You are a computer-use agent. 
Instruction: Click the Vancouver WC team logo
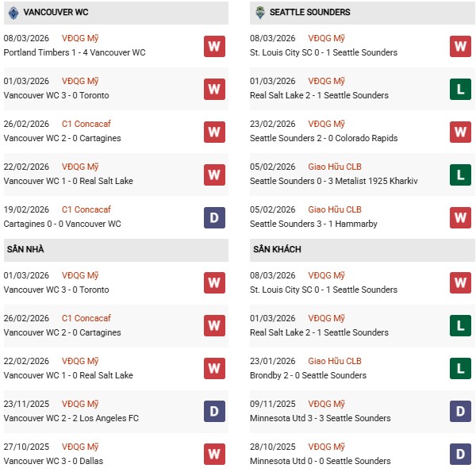[x=13, y=13]
